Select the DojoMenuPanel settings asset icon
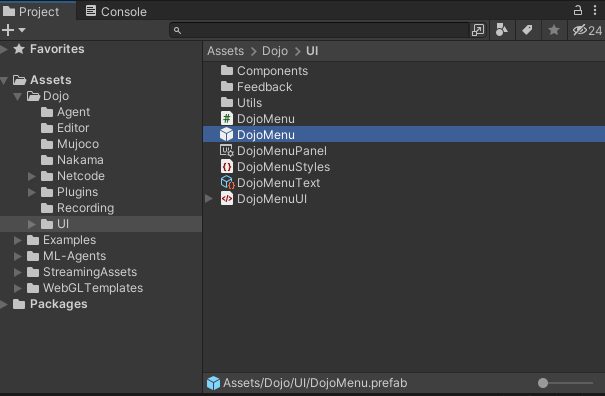 click(x=226, y=151)
